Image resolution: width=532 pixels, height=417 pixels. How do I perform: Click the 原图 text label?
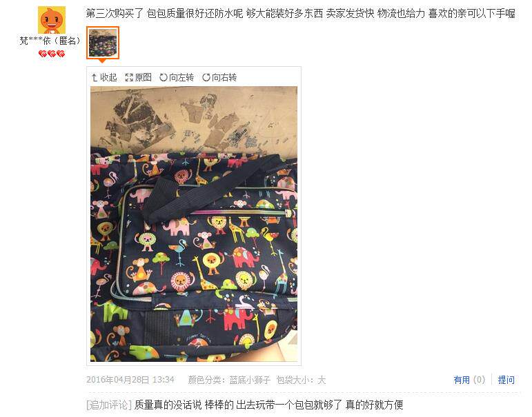point(144,78)
